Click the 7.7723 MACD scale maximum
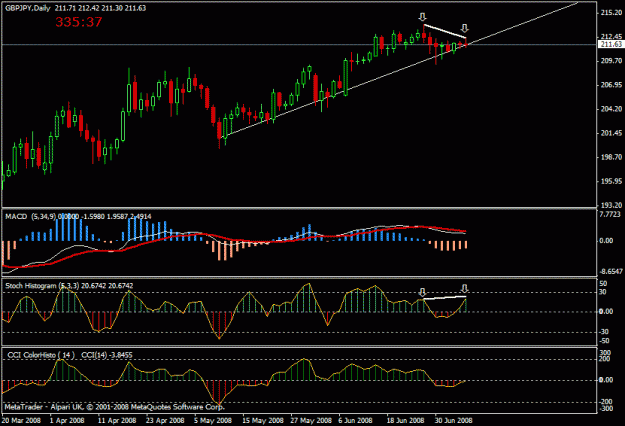This screenshot has width=625, height=426. pos(610,214)
